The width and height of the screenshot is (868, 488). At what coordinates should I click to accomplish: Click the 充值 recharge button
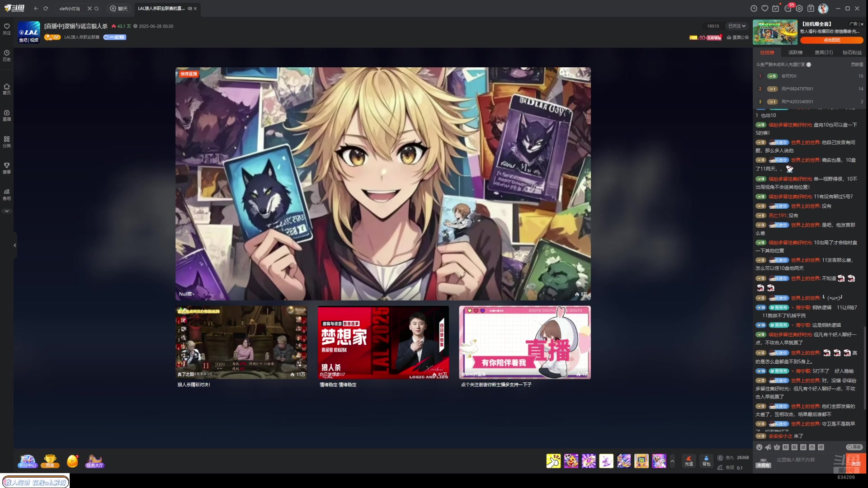(x=689, y=461)
